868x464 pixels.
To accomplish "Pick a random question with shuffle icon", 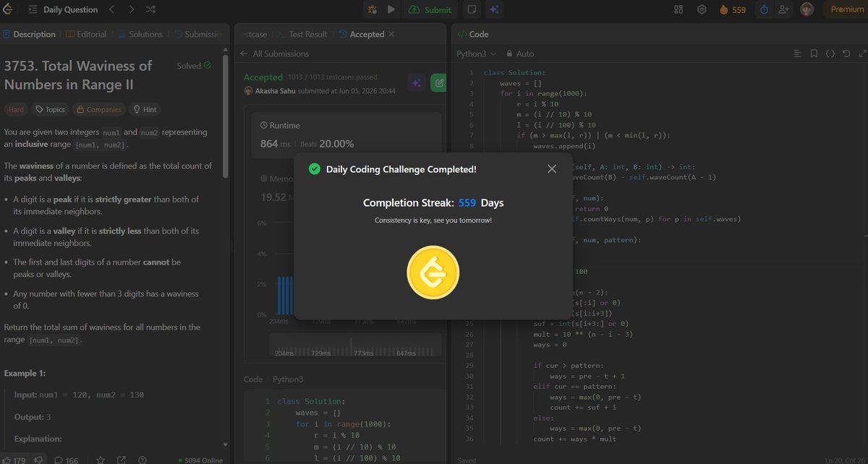I will pyautogui.click(x=150, y=9).
